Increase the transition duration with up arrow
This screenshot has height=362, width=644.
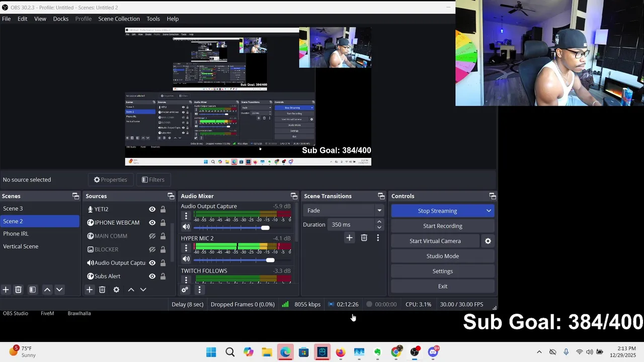[x=379, y=222]
